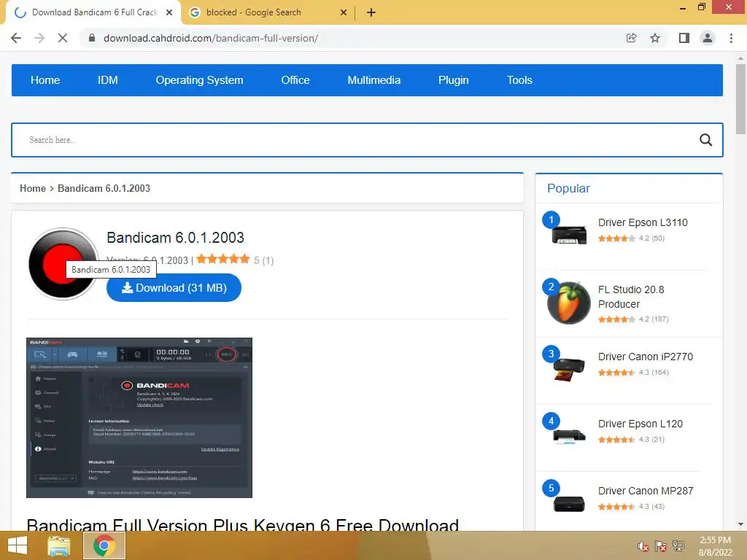The width and height of the screenshot is (747, 560).
Task: Bookmark this page with the star icon
Action: click(655, 38)
